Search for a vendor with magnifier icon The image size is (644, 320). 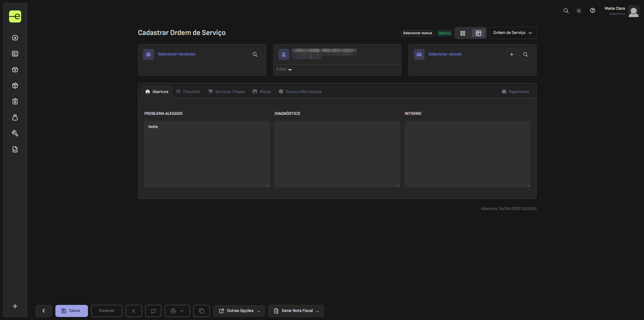(x=255, y=54)
